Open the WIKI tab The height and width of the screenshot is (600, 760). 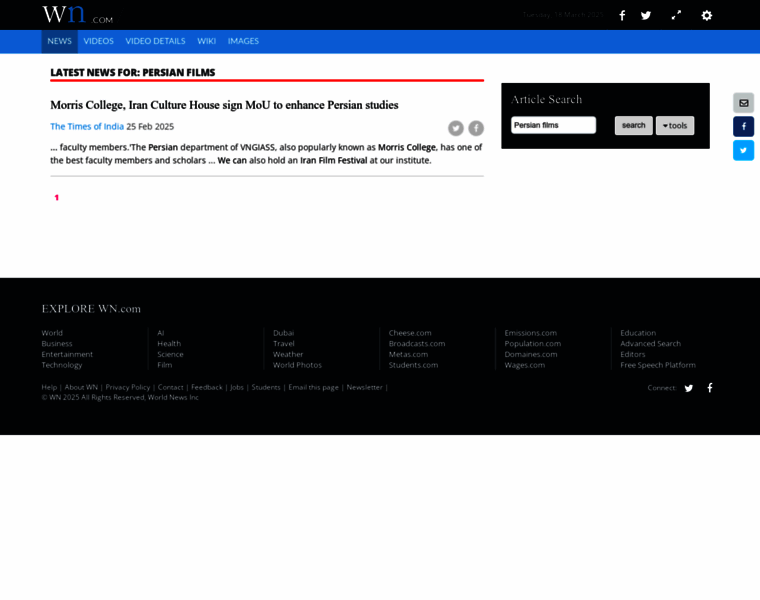(x=206, y=41)
